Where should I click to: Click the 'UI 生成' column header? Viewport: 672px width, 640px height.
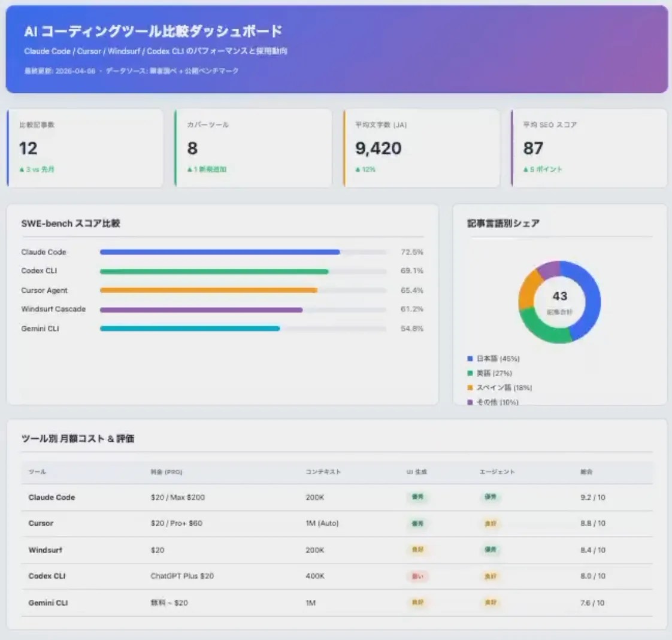[417, 472]
